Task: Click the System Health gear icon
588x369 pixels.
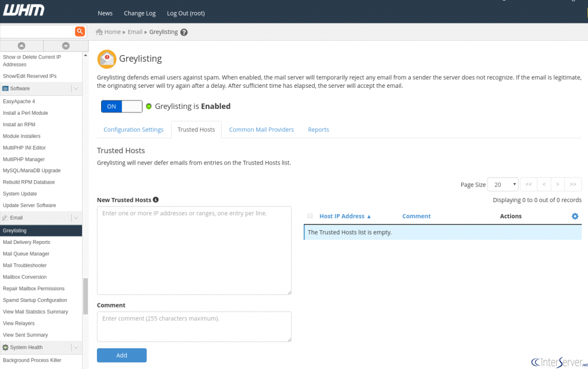Action: 5,347
